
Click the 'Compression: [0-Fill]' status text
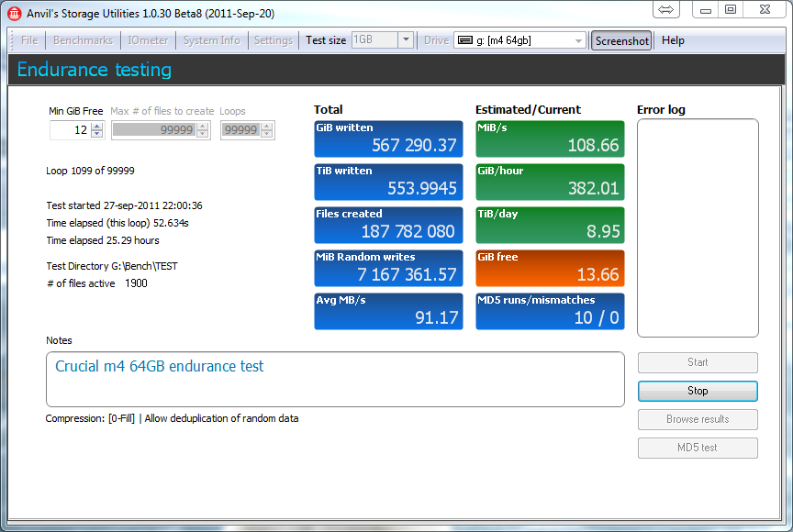pyautogui.click(x=90, y=418)
